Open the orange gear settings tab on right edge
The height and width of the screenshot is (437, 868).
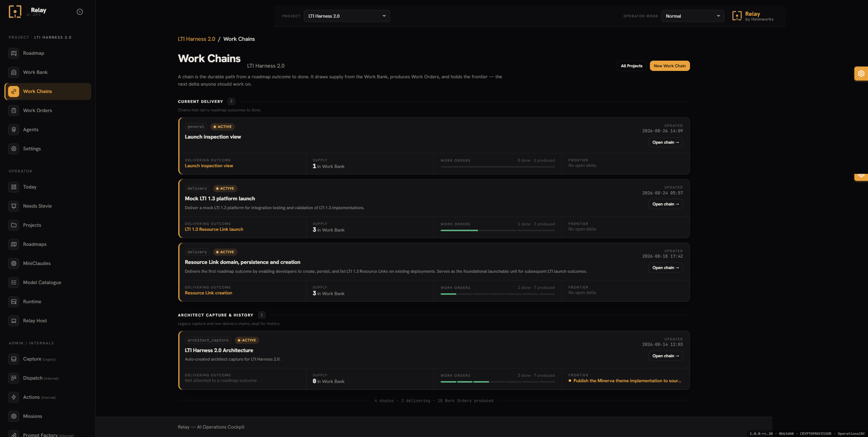[x=861, y=74]
